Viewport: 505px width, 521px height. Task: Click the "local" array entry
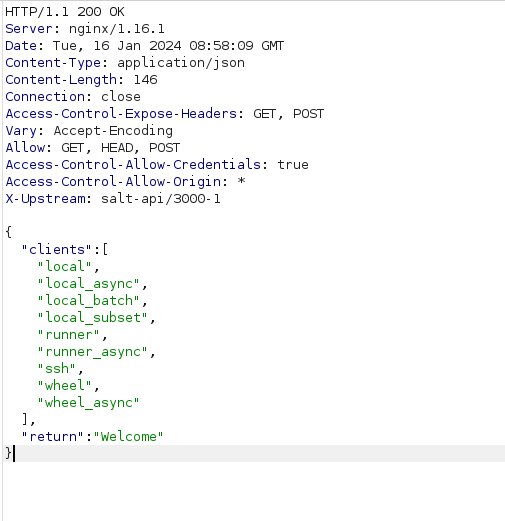click(x=64, y=267)
